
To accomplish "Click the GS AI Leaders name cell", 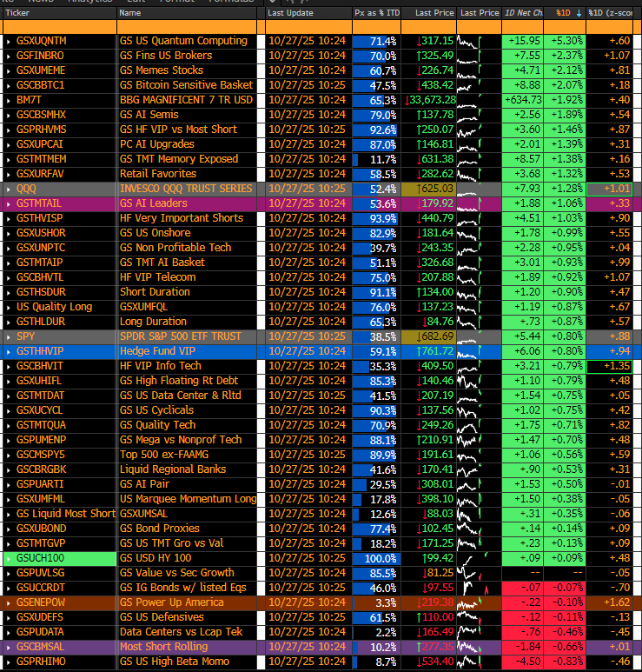I will click(186, 203).
